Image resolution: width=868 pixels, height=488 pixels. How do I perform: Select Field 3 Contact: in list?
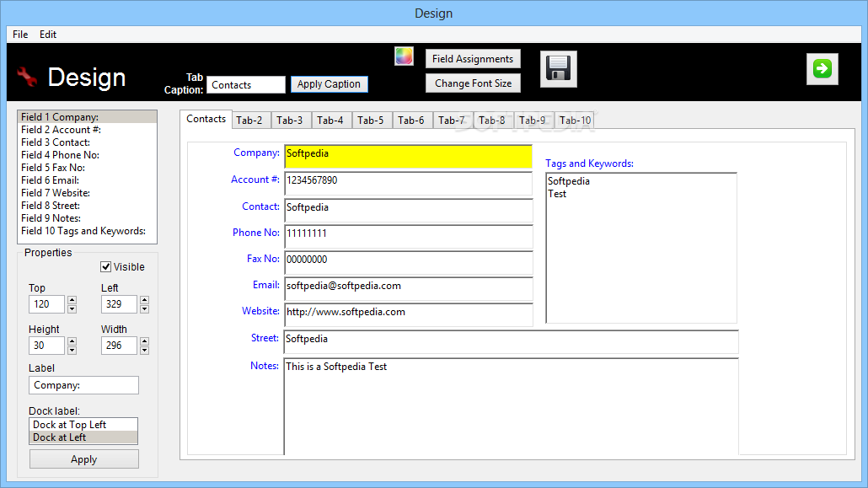coord(88,142)
